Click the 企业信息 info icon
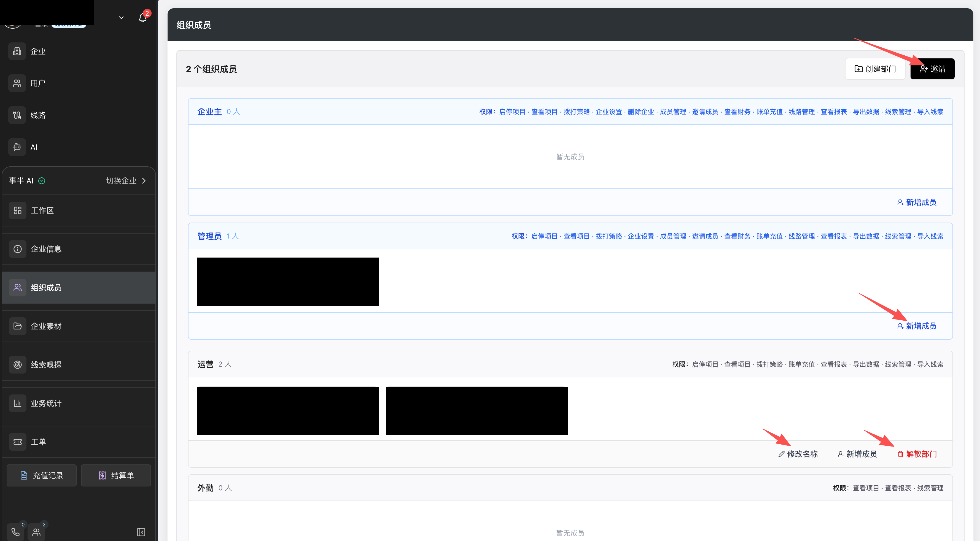Viewport: 980px width, 541px height. coord(18,249)
